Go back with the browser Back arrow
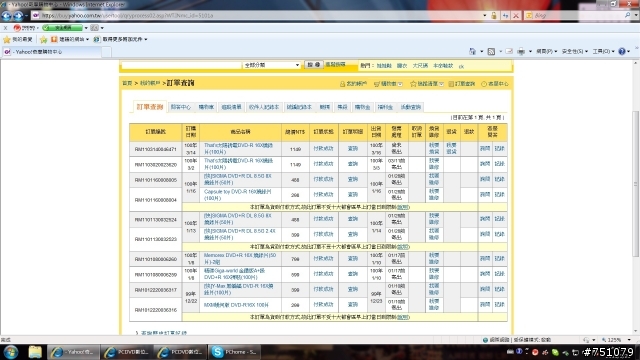 click(7, 16)
